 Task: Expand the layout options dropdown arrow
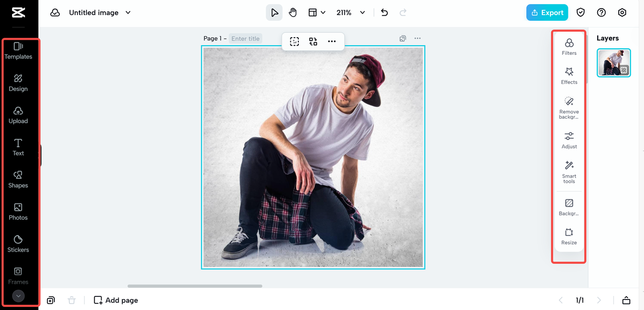323,13
